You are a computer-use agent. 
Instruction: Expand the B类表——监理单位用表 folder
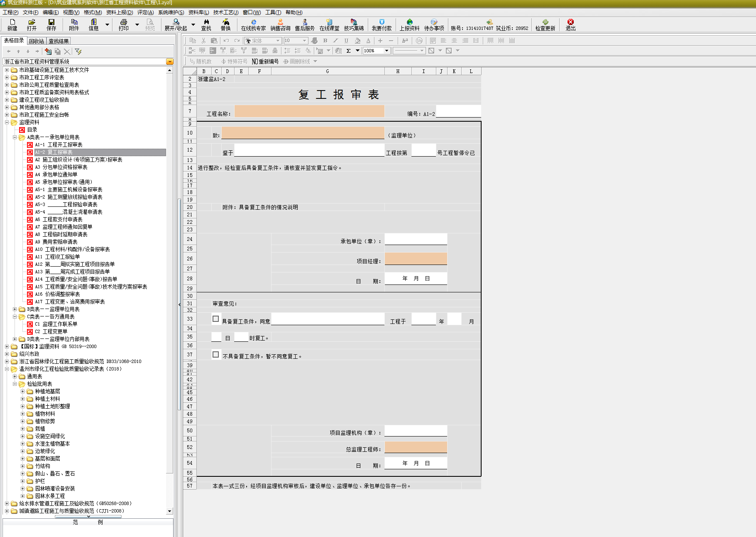pos(15,309)
